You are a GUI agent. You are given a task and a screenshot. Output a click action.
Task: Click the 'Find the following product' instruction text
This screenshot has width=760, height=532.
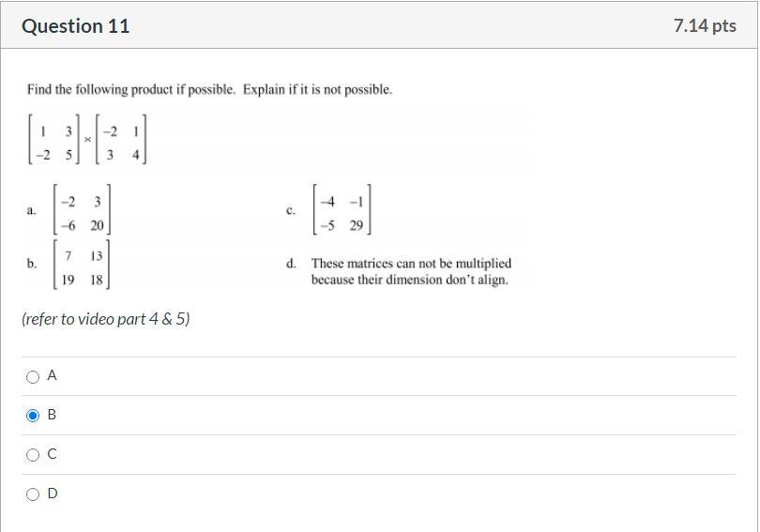coord(209,90)
